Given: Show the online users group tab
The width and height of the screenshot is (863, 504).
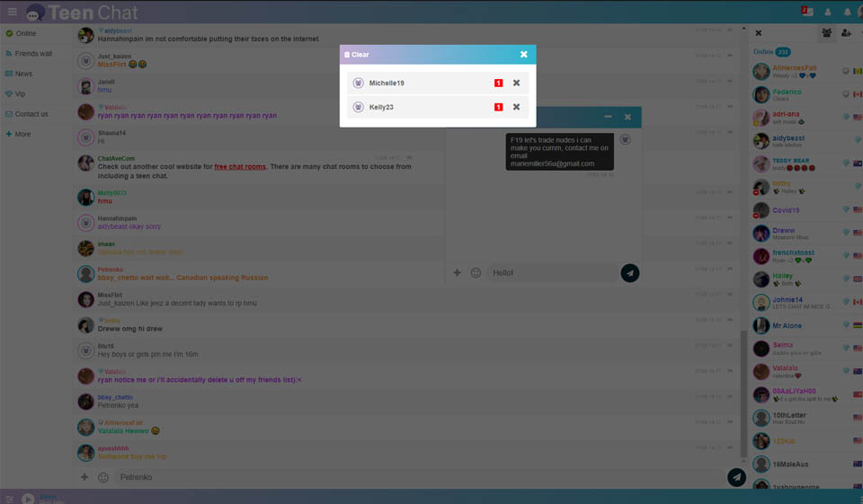Looking at the screenshot, I should click(x=827, y=33).
